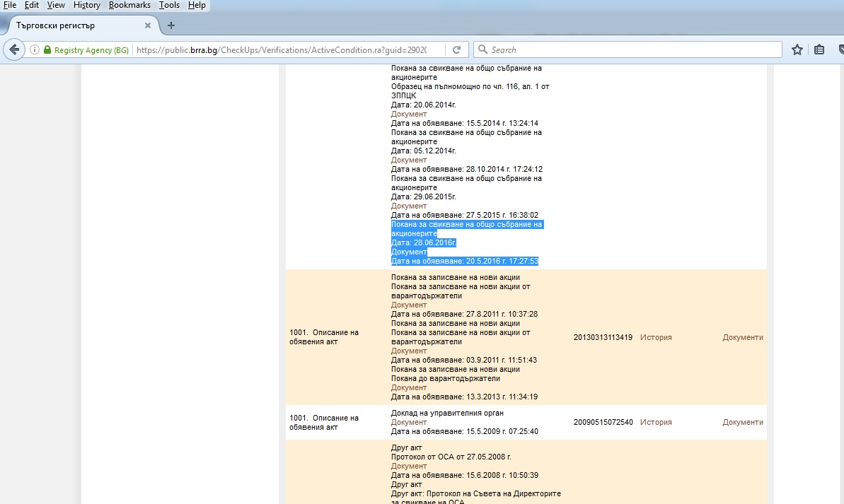Image resolution: width=844 pixels, height=504 pixels.
Task: Click the green padlock security icon
Action: point(47,50)
